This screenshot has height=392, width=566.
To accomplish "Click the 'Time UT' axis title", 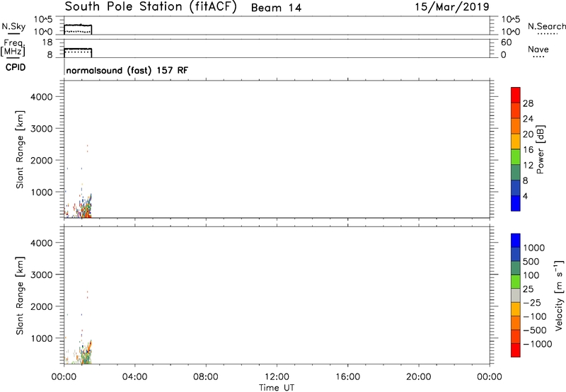I will (x=277, y=388).
